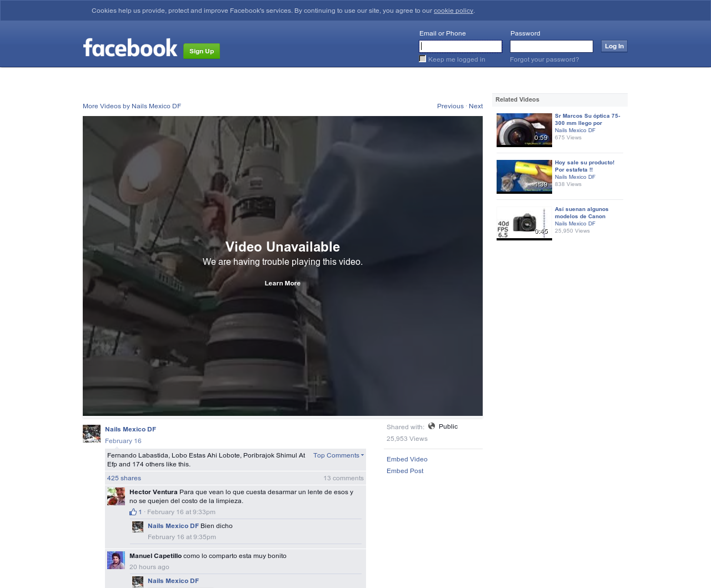Click the 'Video Unavailable' player area heading
Screen dimensions: 711x588
click(x=283, y=247)
